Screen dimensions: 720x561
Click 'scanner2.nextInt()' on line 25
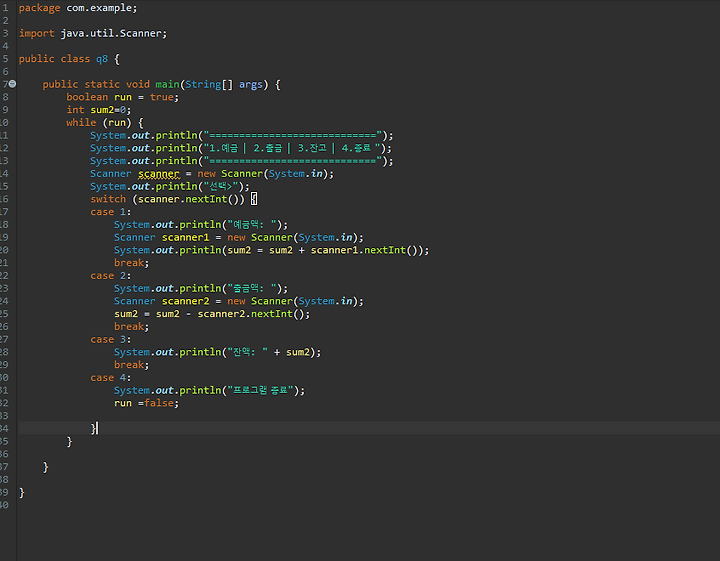pyautogui.click(x=251, y=314)
